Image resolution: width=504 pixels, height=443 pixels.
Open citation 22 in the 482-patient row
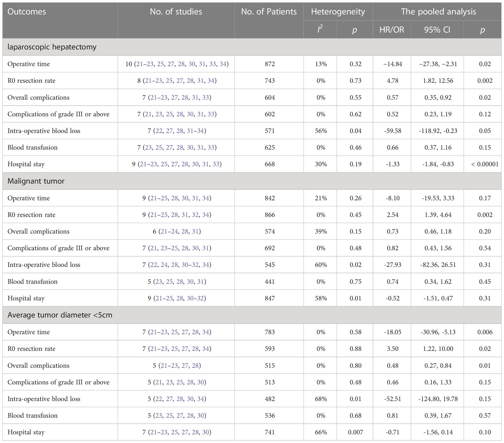159,399
